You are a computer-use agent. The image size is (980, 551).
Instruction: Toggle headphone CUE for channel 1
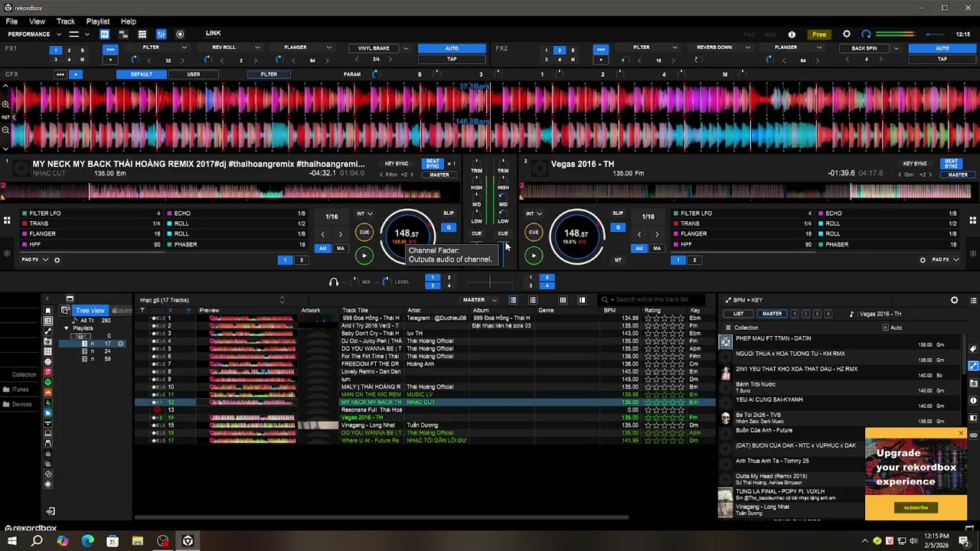click(x=477, y=233)
